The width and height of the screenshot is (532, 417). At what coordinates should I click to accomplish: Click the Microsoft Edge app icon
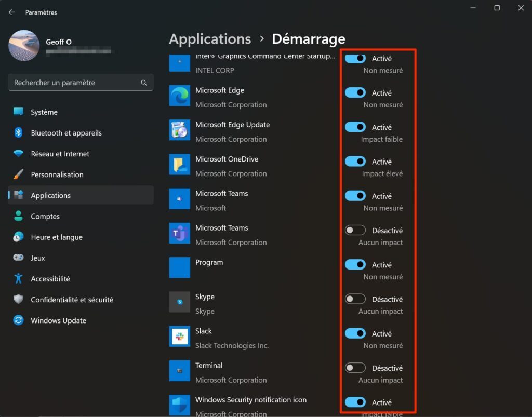179,96
